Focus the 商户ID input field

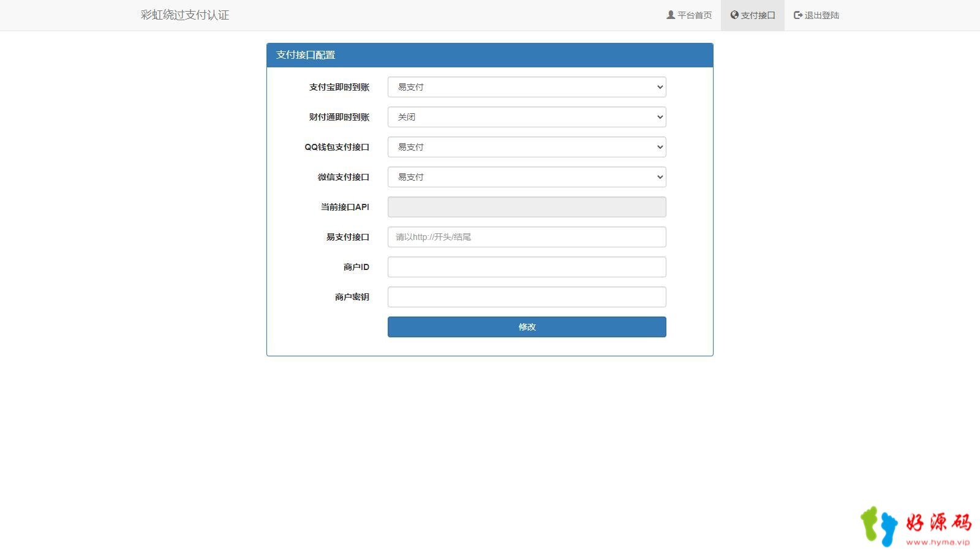click(x=527, y=267)
